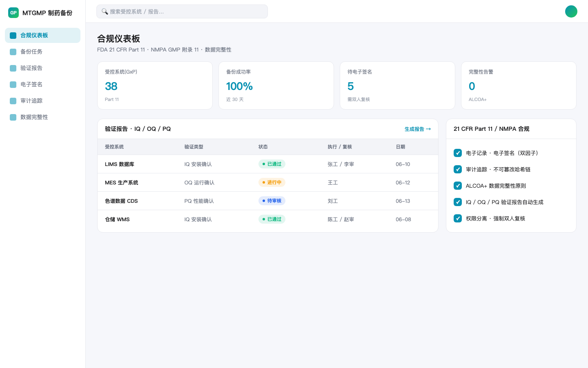Click the 验证报告 sidebar icon
Image resolution: width=588 pixels, height=368 pixels.
(x=13, y=68)
